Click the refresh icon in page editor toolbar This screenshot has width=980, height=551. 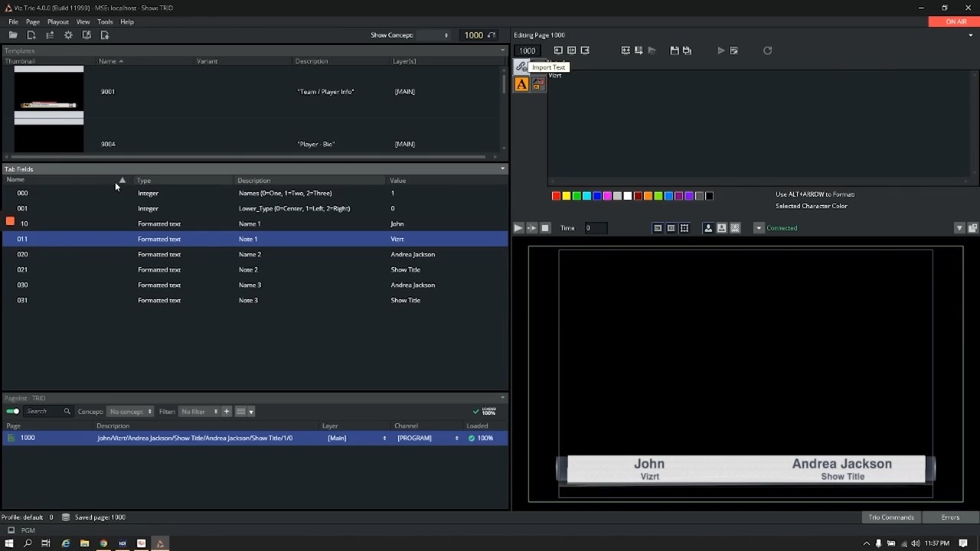(x=767, y=51)
